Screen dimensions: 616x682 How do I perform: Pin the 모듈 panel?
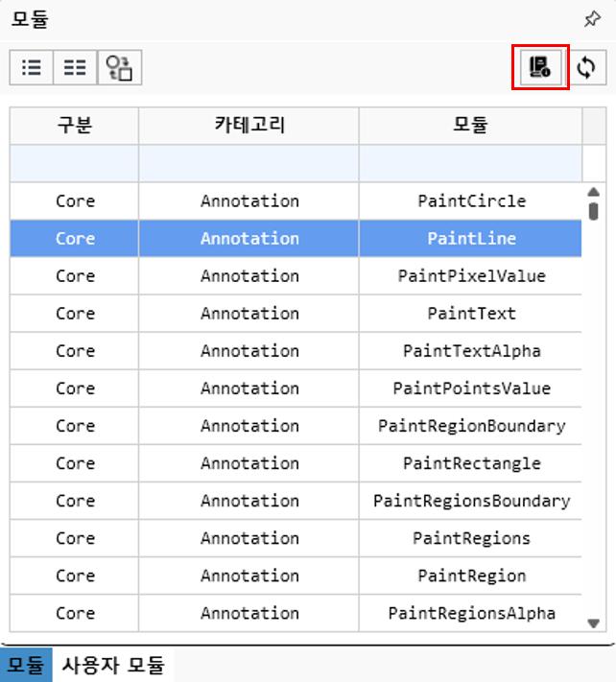(592, 19)
